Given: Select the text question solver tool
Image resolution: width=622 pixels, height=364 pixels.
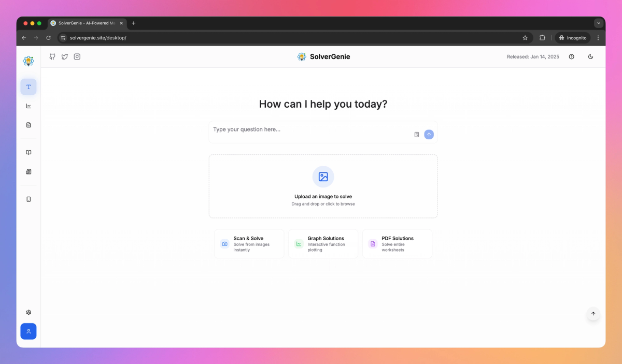Looking at the screenshot, I should 29,86.
